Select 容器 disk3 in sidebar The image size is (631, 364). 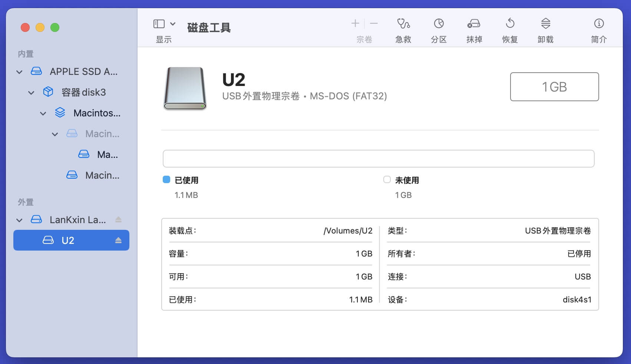pyautogui.click(x=83, y=92)
